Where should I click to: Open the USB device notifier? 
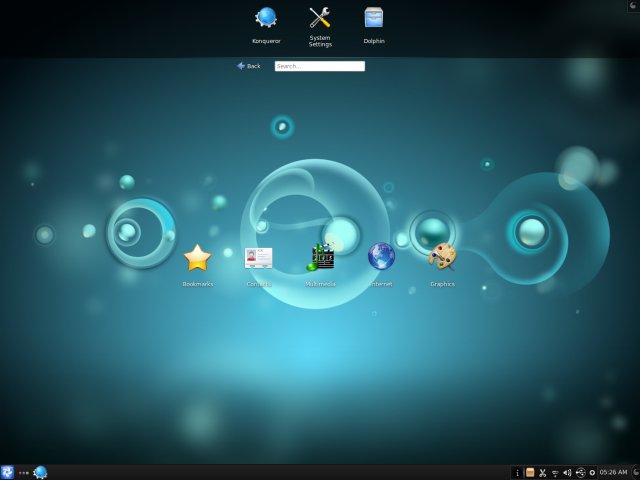click(x=580, y=472)
